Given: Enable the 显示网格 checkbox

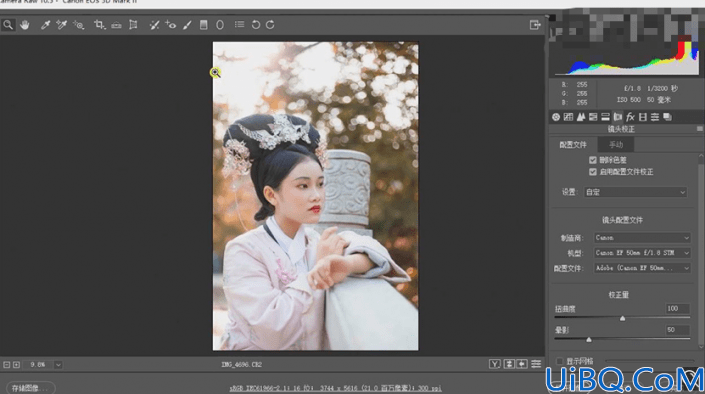Looking at the screenshot, I should 560,361.
